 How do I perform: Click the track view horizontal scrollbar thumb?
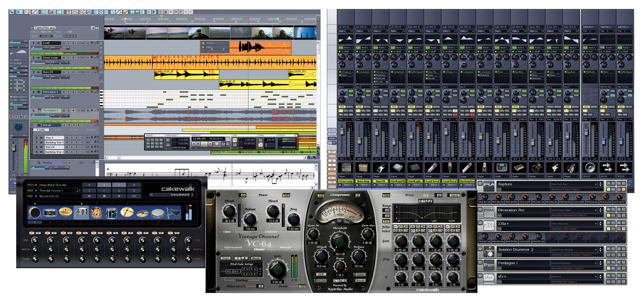click(119, 158)
